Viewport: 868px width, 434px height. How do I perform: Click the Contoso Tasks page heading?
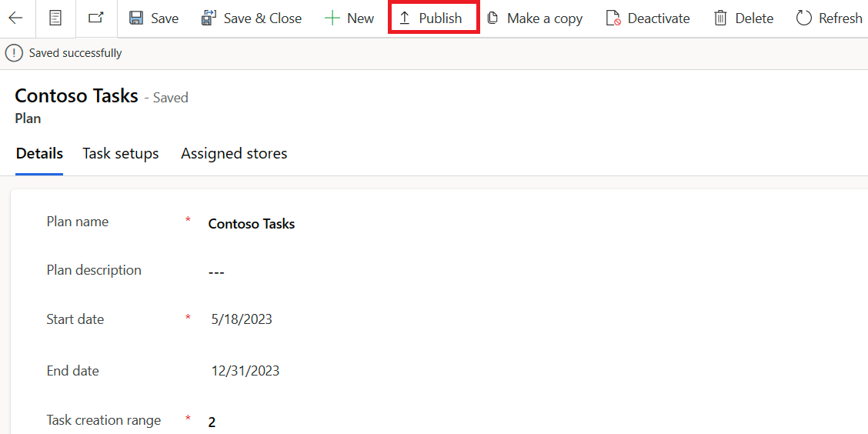pyautogui.click(x=76, y=96)
